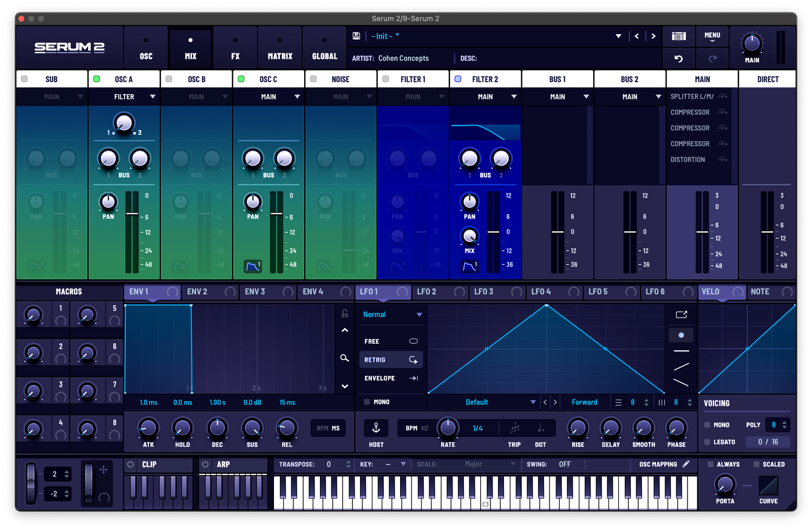Click the save preset floppy disk icon

click(356, 36)
